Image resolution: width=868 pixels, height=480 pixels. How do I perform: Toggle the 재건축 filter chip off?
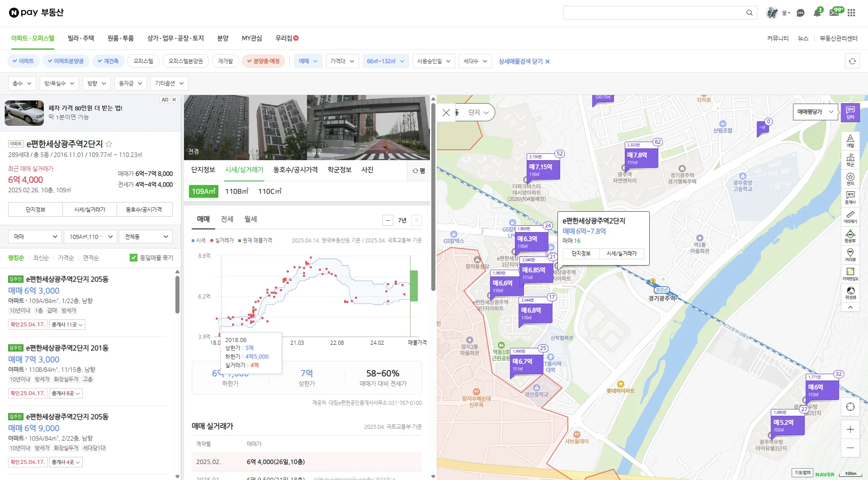pyautogui.click(x=108, y=61)
